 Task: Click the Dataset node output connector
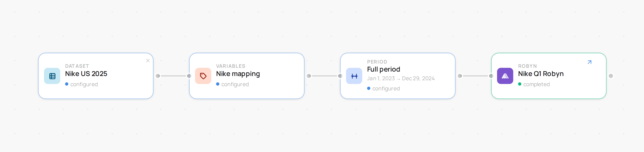(158, 76)
